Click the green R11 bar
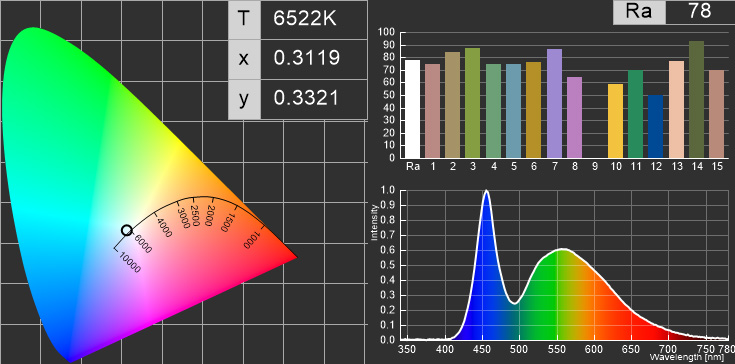This screenshot has width=735, height=364. pos(636,114)
